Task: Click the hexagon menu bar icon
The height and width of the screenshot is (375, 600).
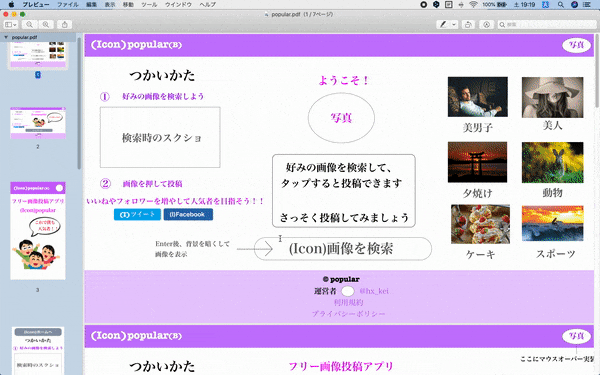Action: coord(436,5)
